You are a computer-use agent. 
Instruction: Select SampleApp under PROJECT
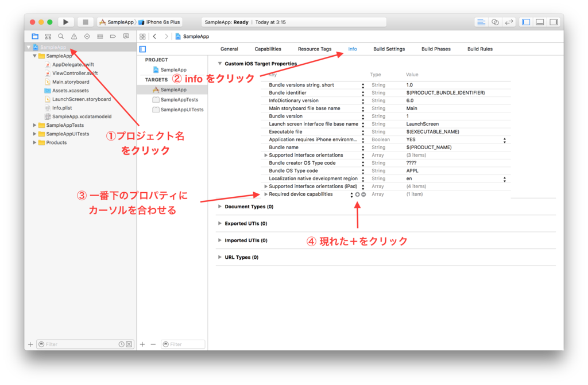(172, 70)
